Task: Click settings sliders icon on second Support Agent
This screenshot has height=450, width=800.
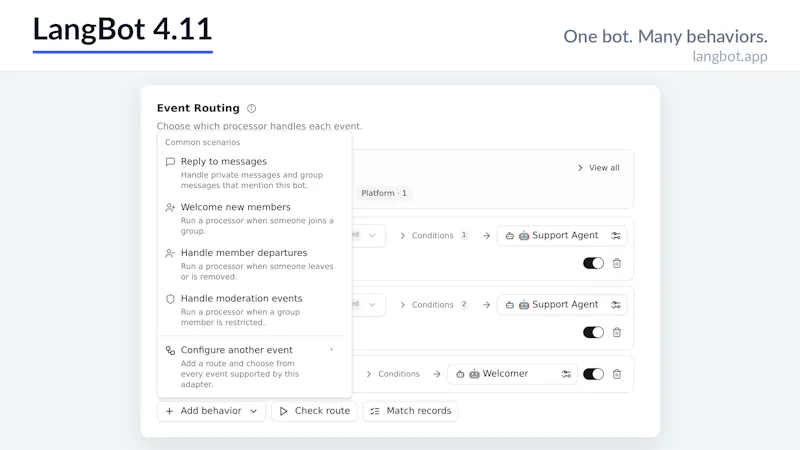Action: [x=616, y=305]
